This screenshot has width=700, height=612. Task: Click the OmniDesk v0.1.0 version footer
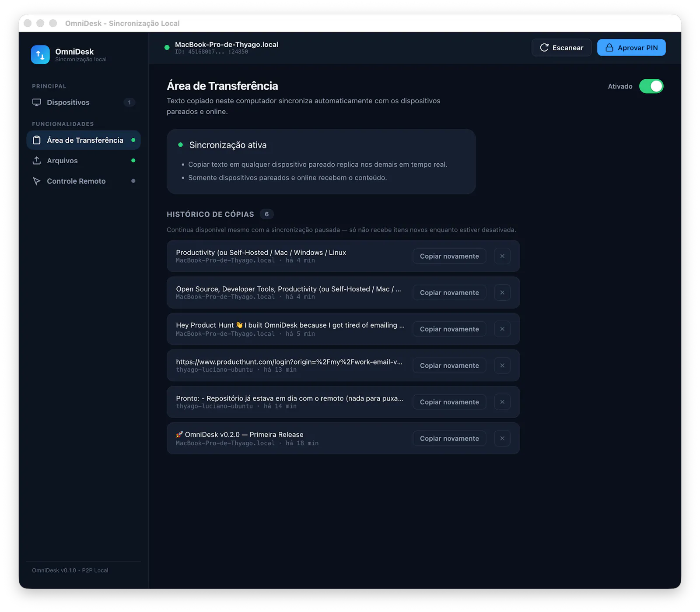[x=70, y=570]
